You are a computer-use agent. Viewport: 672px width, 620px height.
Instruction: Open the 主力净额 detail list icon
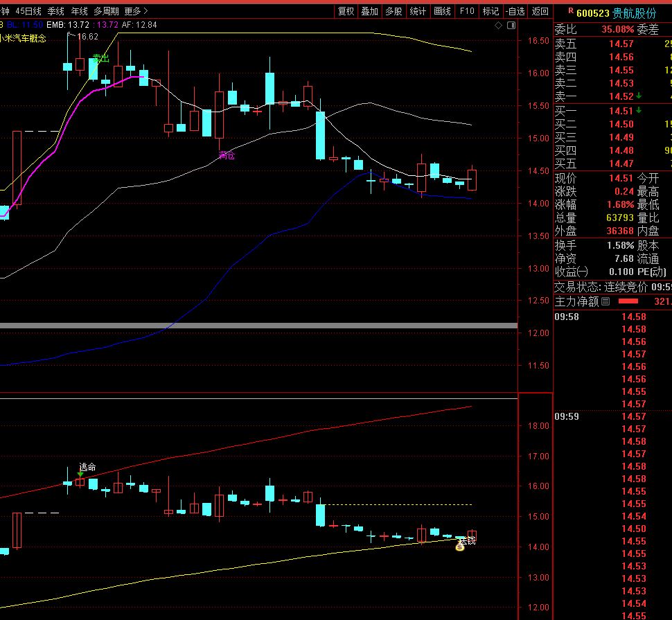(x=605, y=301)
